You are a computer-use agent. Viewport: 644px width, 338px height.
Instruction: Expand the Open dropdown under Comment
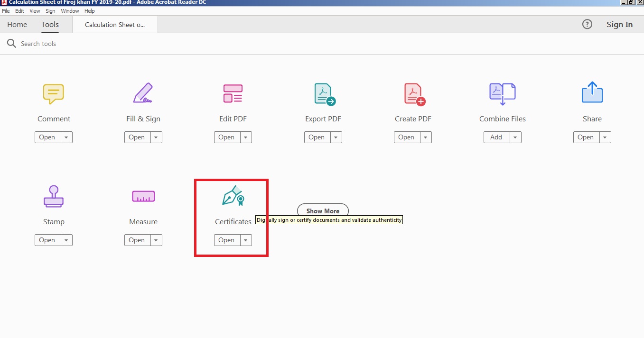point(66,137)
